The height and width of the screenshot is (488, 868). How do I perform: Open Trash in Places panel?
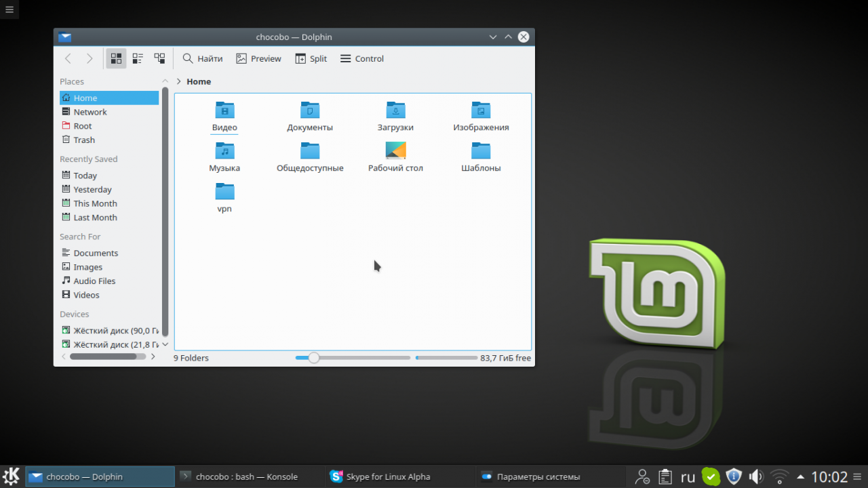(109, 140)
